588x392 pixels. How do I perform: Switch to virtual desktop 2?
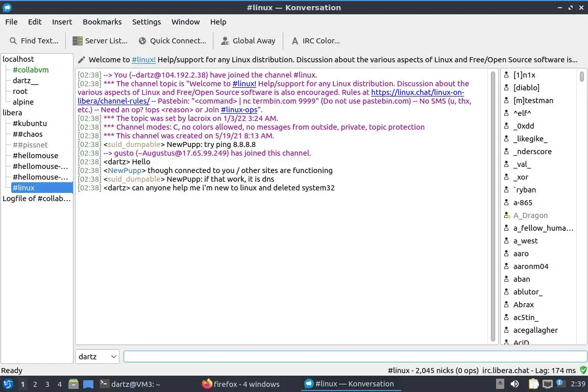coord(35,384)
